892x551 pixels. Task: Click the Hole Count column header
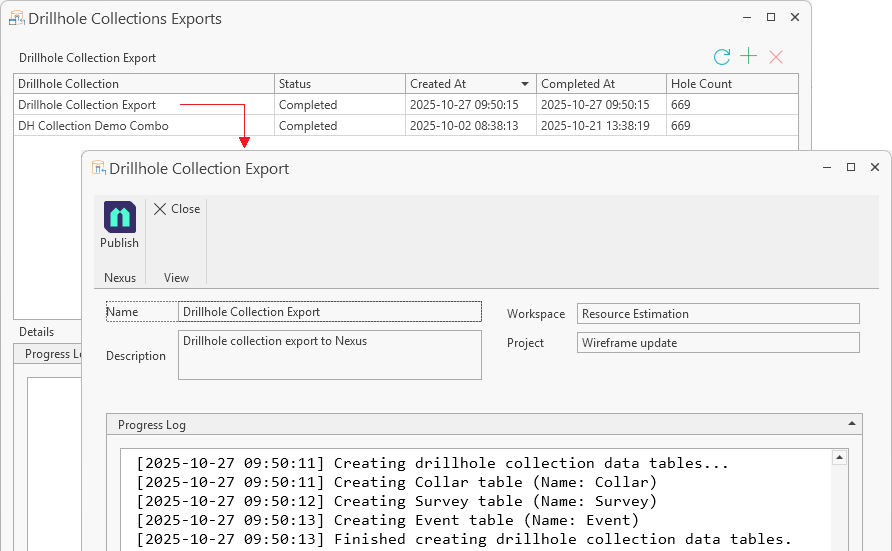[x=730, y=84]
